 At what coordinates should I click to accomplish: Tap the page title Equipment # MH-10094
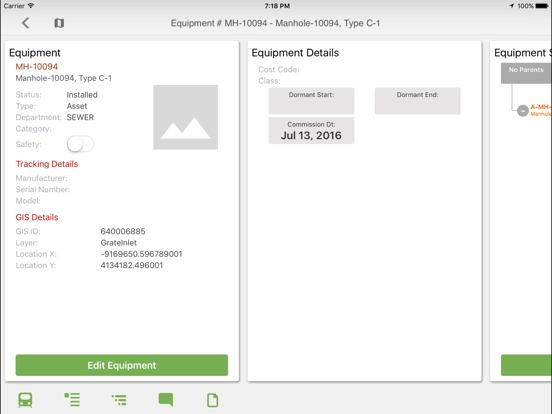[x=275, y=23]
